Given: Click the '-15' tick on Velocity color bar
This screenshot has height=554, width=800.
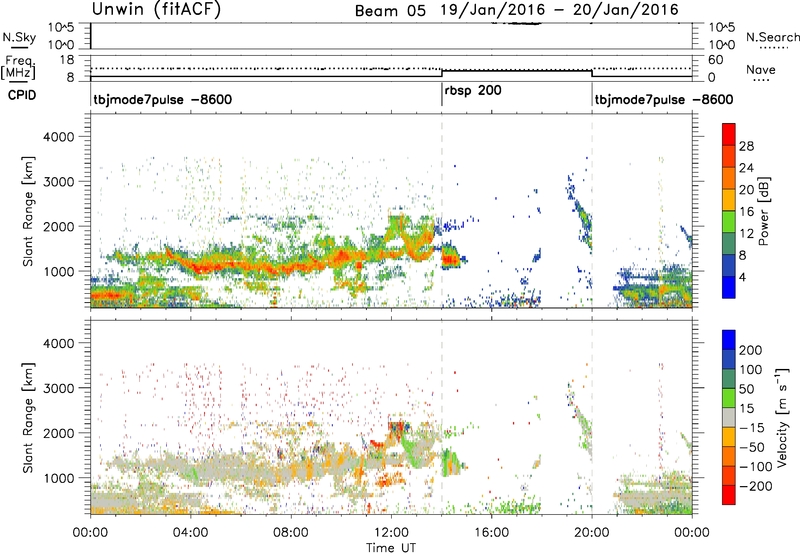Looking at the screenshot, I should (x=751, y=428).
